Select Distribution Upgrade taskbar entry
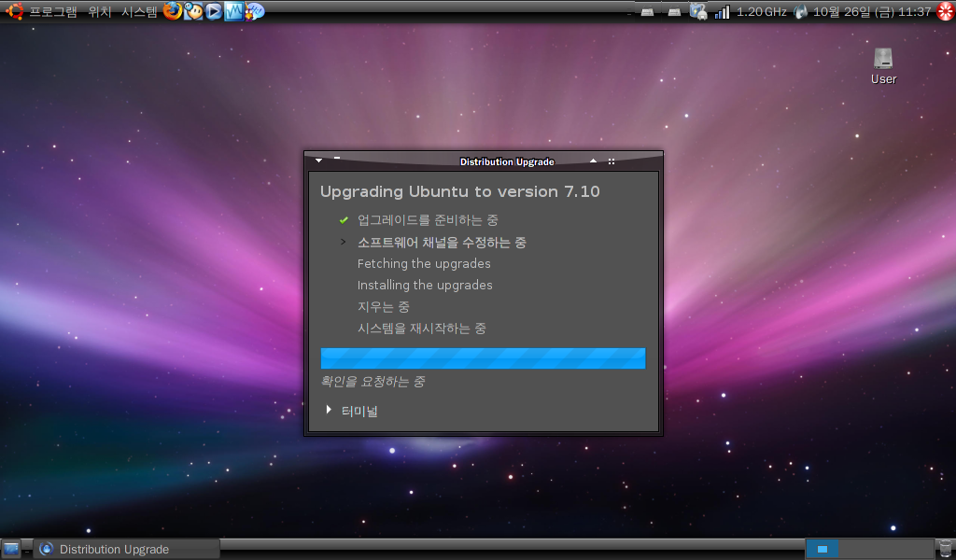 (127, 549)
